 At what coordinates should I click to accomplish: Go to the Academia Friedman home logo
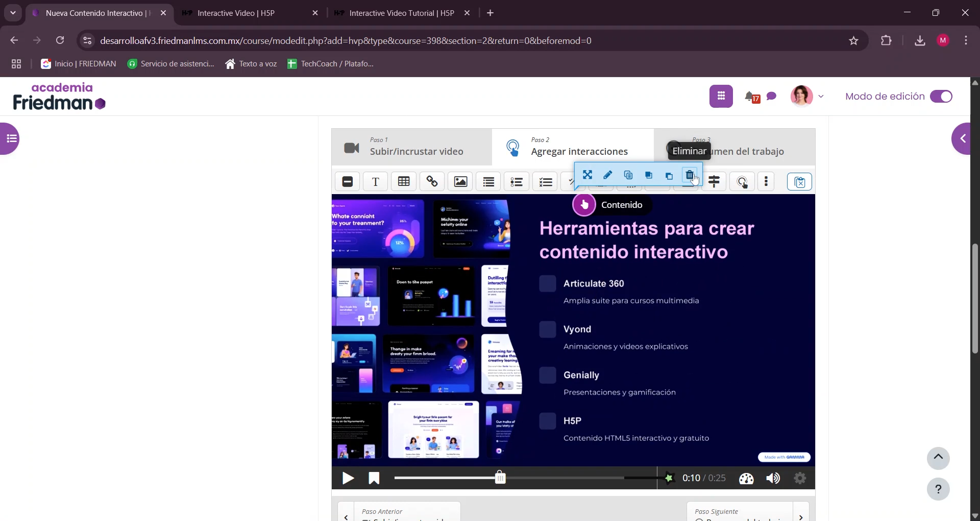click(59, 97)
